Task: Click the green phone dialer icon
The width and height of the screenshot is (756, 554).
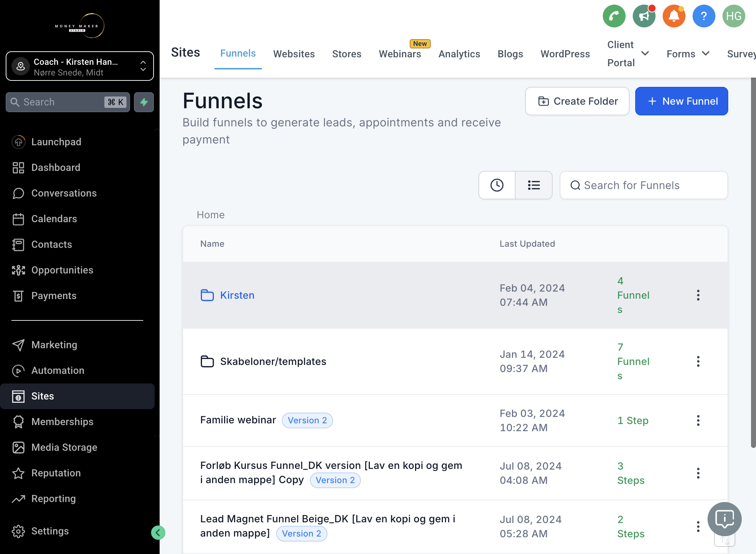Action: pos(614,16)
